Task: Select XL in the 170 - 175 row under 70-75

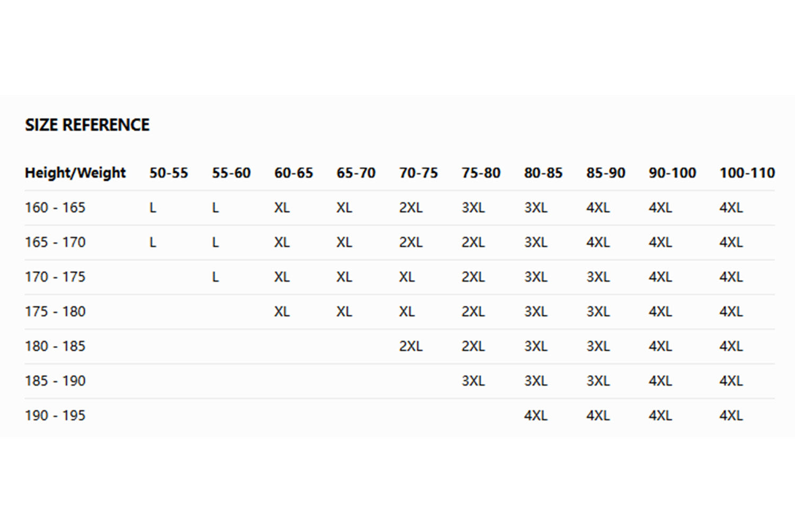Action: (407, 277)
